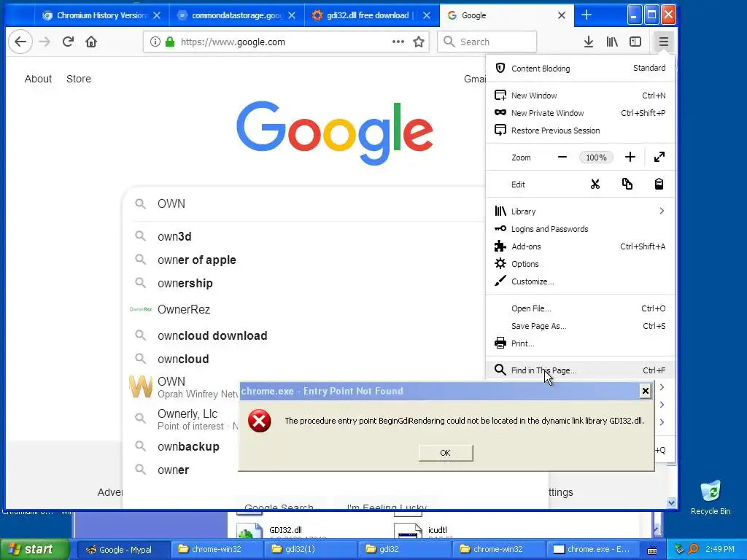Open page actions three-dots menu
The image size is (747, 560).
[398, 42]
